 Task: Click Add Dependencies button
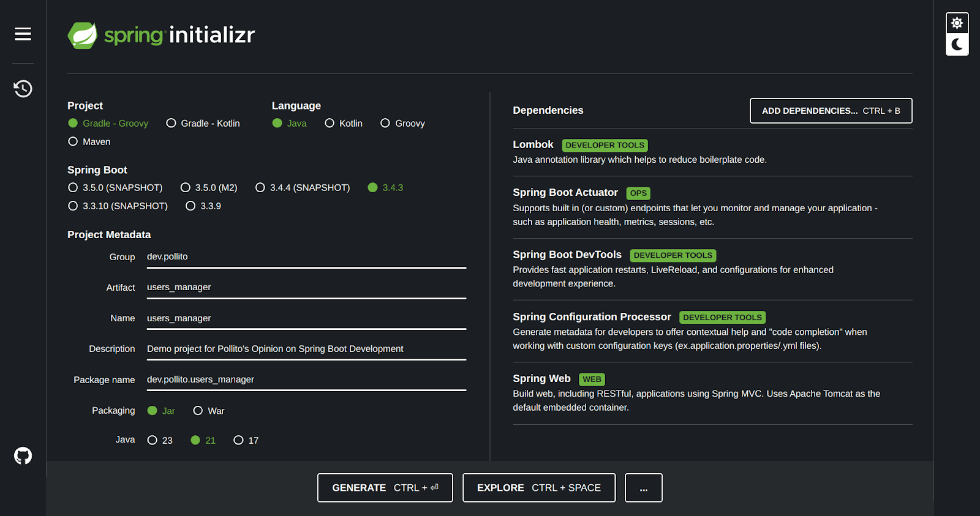(x=831, y=111)
